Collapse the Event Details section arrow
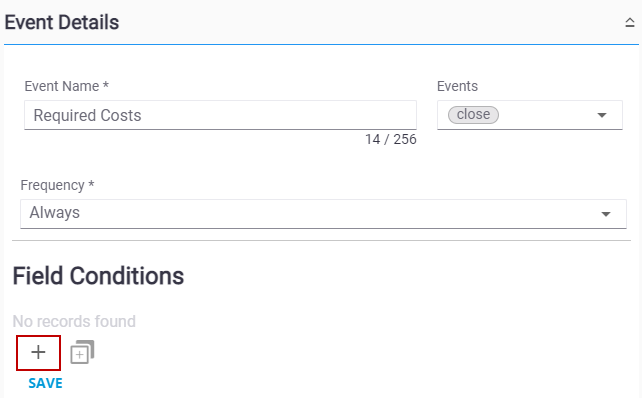Viewport: 642px width, 398px height. click(x=630, y=22)
